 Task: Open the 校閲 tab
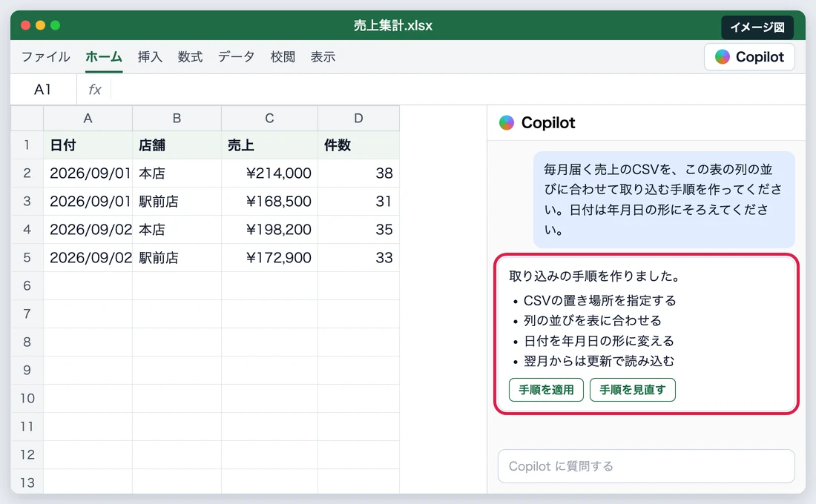pyautogui.click(x=283, y=56)
